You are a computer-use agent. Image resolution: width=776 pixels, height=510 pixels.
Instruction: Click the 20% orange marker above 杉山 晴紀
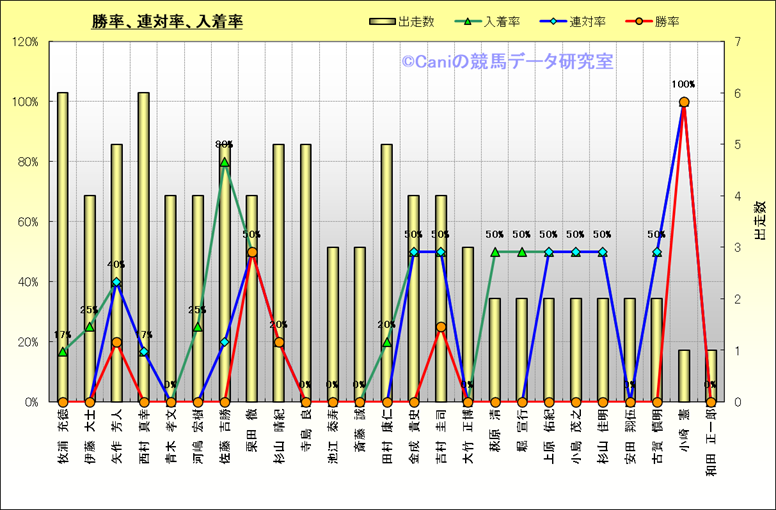(x=279, y=342)
